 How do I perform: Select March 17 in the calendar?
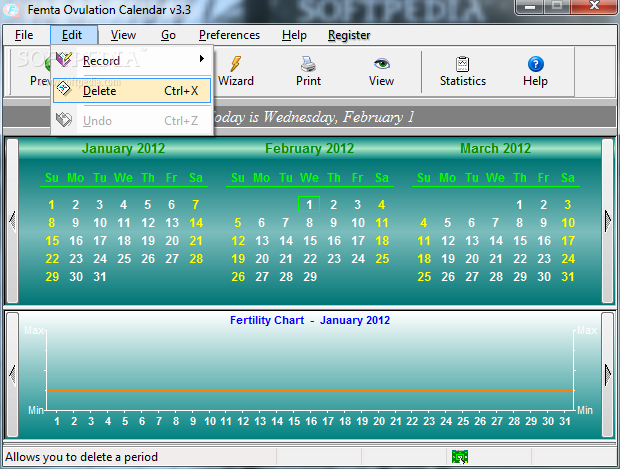[x=568, y=241]
